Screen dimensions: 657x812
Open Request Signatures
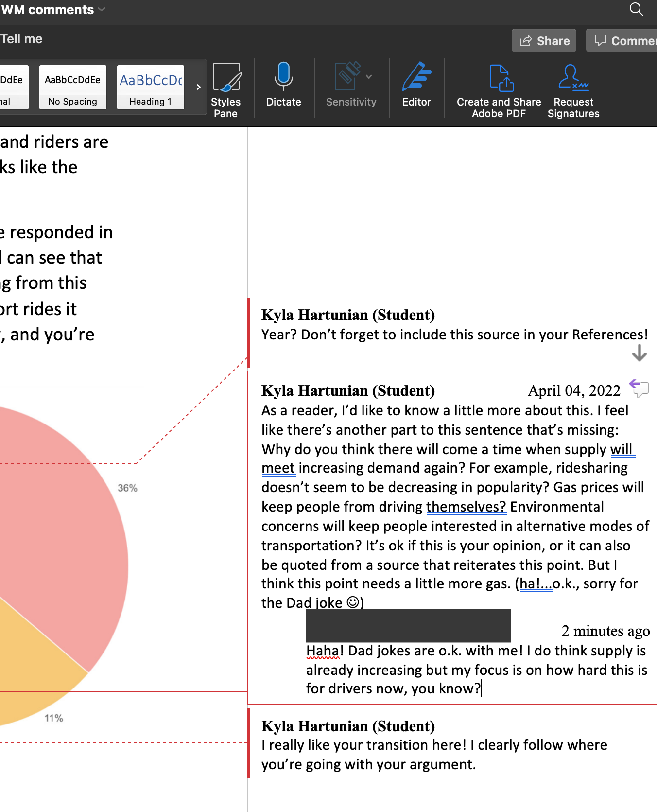573,91
